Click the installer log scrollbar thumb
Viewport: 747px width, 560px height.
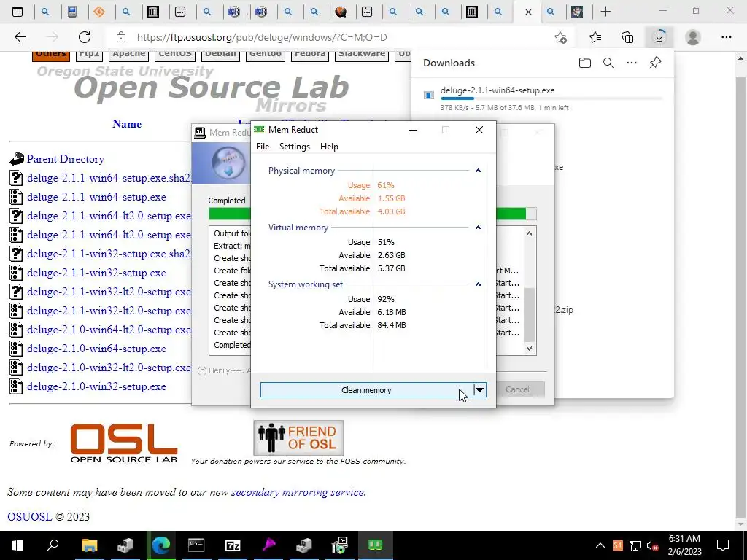pos(530,315)
